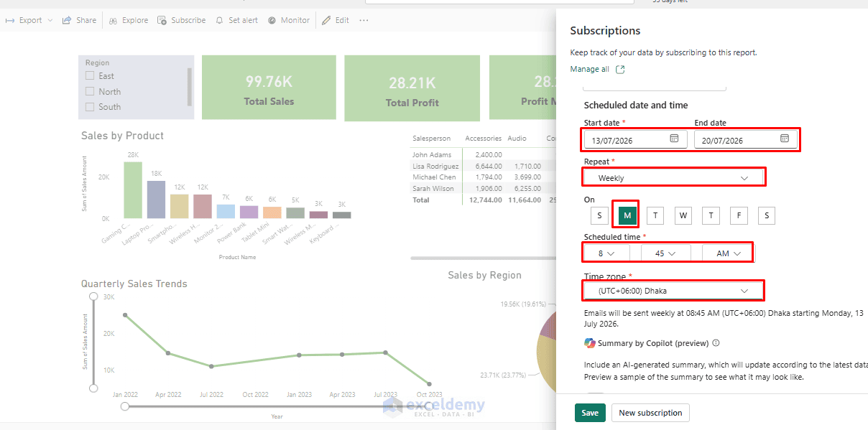Toggle Wednesday day button
This screenshot has height=430, width=868.
[x=683, y=215]
